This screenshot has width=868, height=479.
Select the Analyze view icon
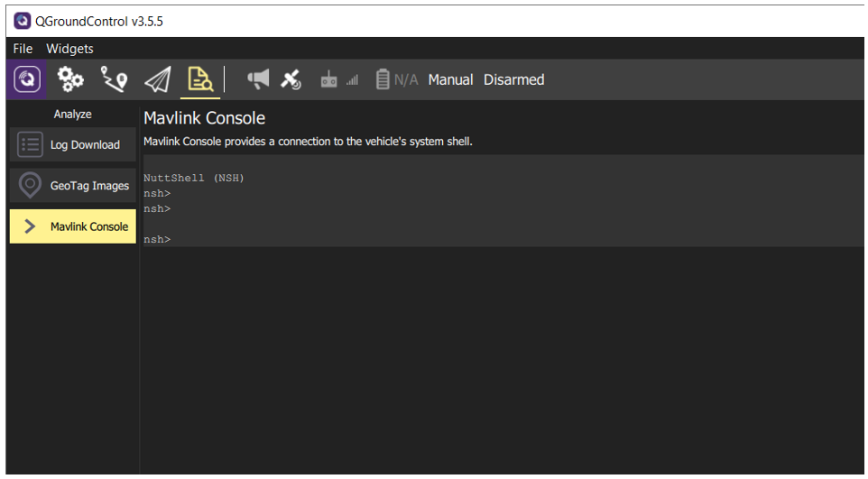click(200, 79)
